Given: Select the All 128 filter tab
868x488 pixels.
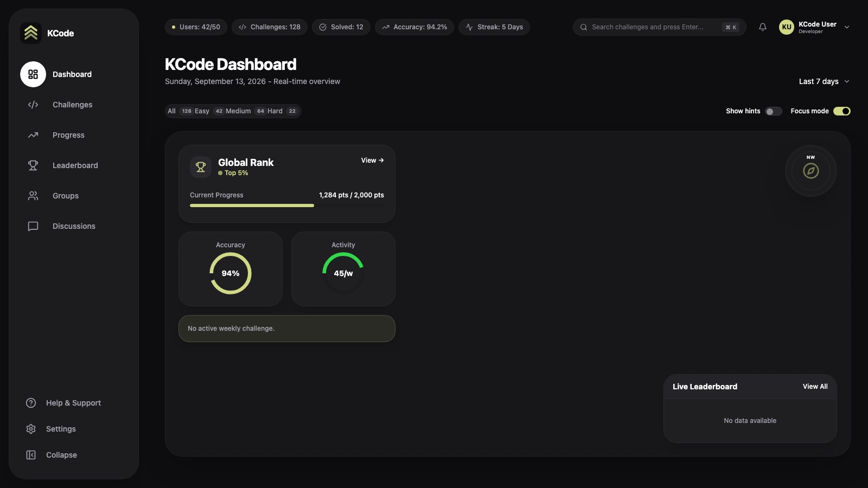Looking at the screenshot, I should (180, 111).
